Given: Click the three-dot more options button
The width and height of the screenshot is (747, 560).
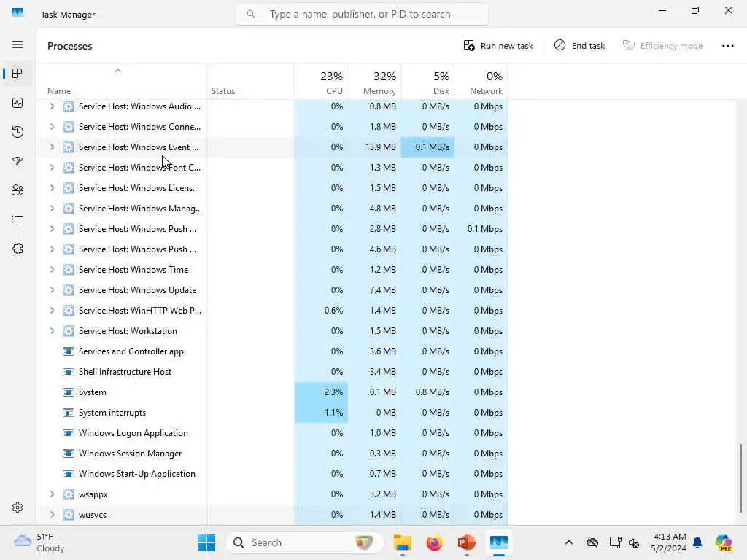Looking at the screenshot, I should [727, 46].
